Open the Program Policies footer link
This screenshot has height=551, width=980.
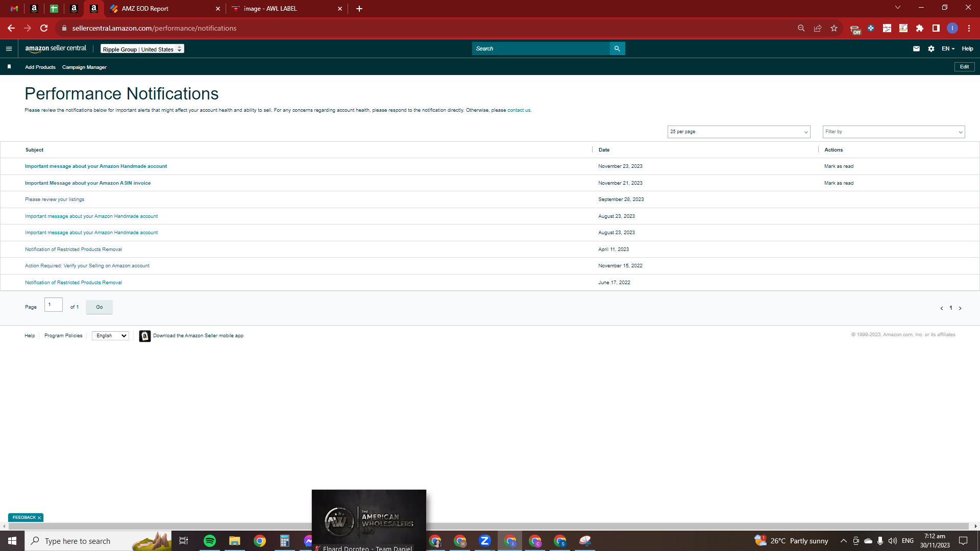[x=63, y=336]
